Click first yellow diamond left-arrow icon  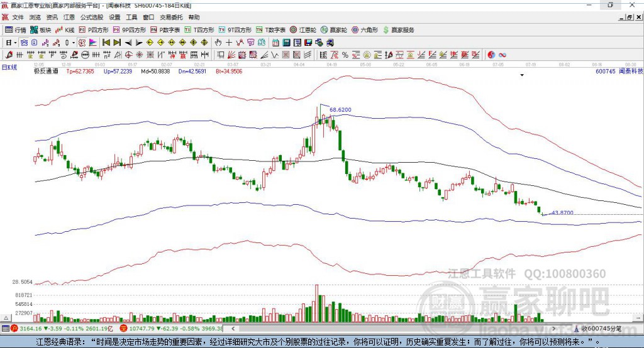tap(150, 43)
